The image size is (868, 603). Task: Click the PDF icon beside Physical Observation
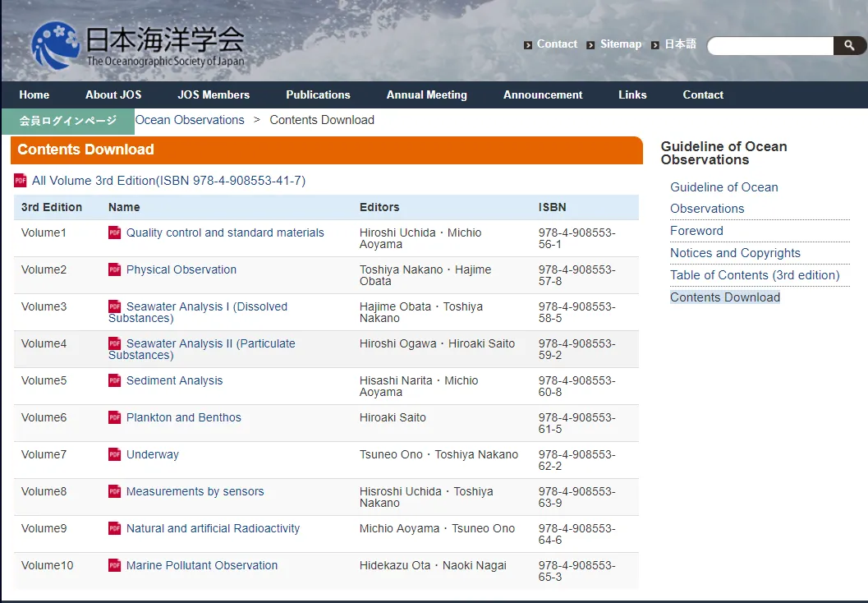[114, 270]
